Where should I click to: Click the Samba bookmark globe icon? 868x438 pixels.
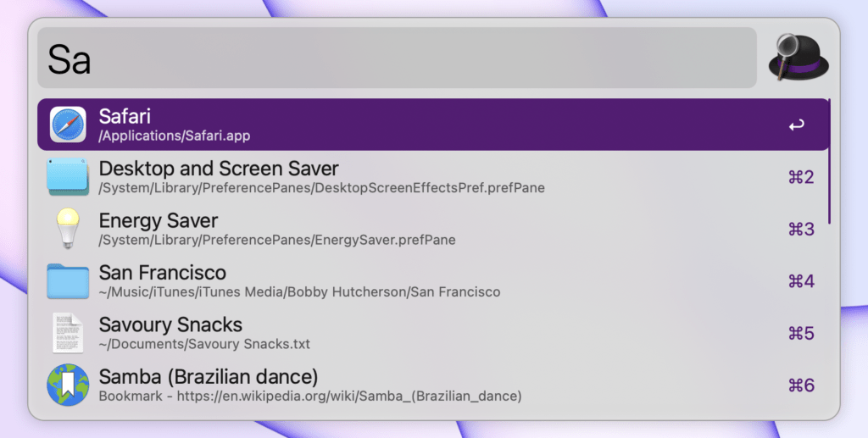(x=68, y=385)
